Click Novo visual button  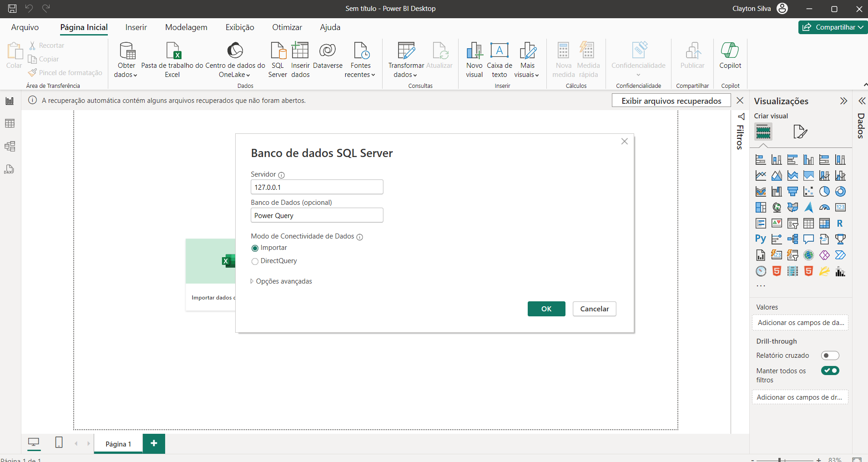pyautogui.click(x=474, y=60)
